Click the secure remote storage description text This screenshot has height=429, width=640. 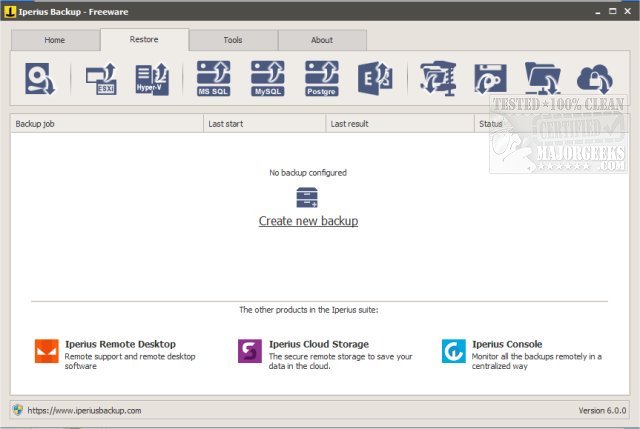pyautogui.click(x=340, y=361)
